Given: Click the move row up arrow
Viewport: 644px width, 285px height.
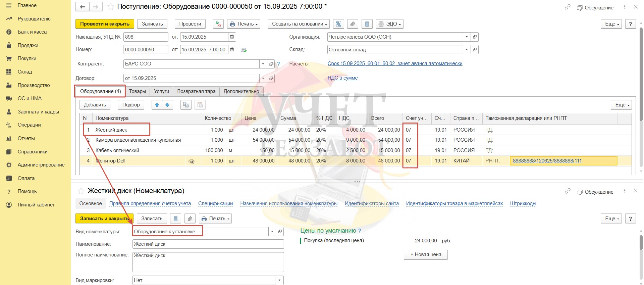Looking at the screenshot, I should click(157, 105).
